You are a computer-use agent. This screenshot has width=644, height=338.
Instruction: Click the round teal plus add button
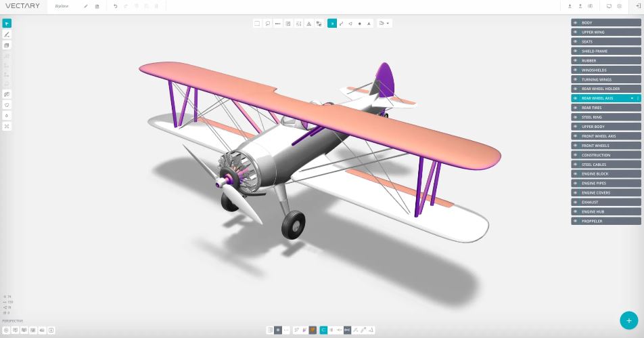point(629,320)
